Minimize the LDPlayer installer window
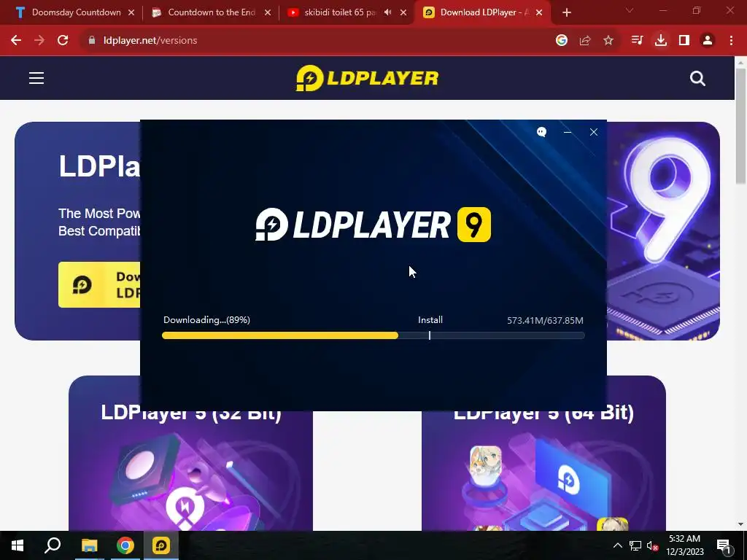 568,132
